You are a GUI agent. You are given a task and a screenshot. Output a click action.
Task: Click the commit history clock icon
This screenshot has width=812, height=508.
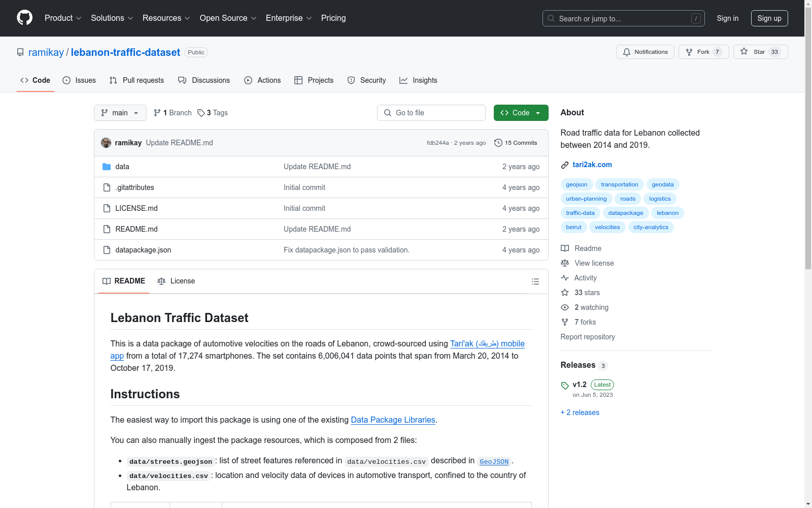click(x=498, y=143)
